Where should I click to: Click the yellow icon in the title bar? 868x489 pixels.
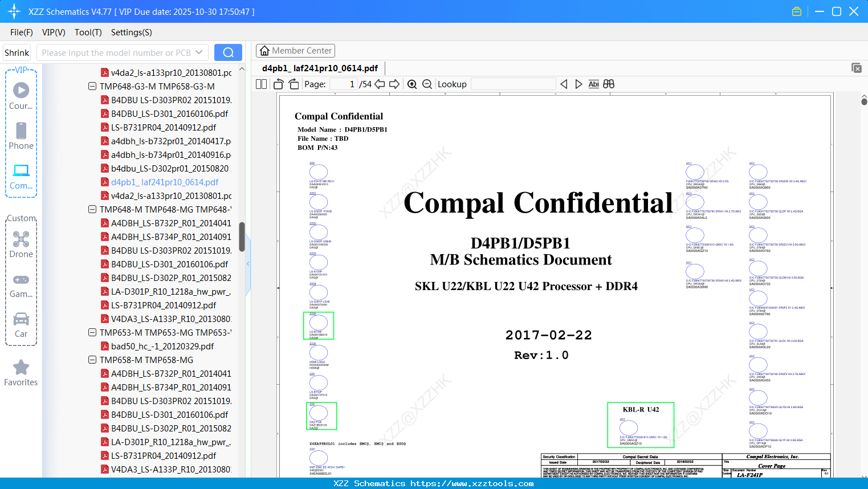click(x=797, y=11)
